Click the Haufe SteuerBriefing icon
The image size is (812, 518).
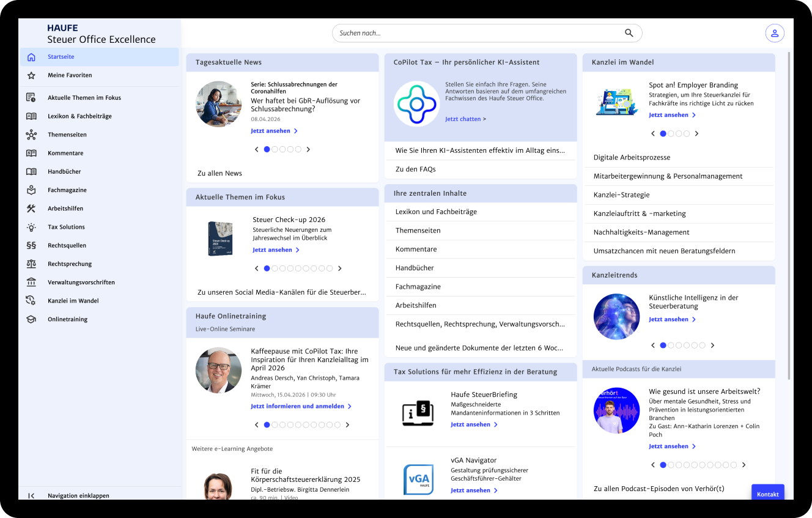coord(418,413)
